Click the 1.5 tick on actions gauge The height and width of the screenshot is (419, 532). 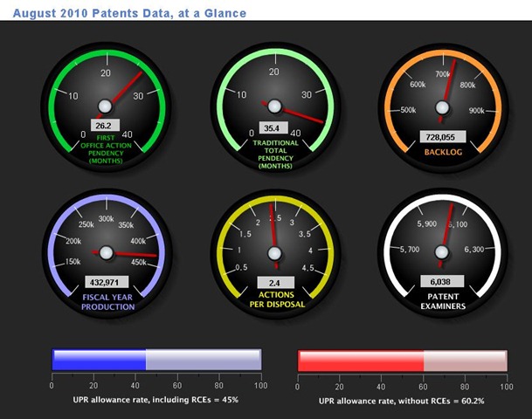(245, 234)
